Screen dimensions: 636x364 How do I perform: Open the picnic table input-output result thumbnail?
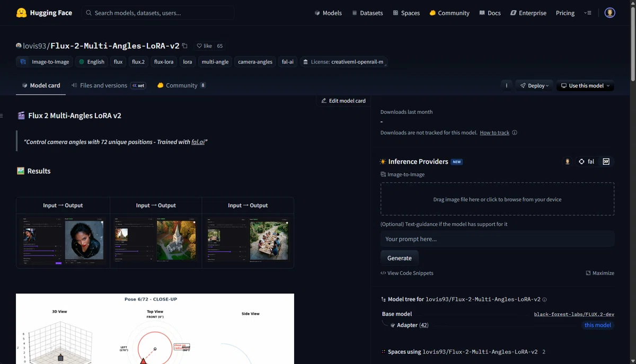coord(248,240)
